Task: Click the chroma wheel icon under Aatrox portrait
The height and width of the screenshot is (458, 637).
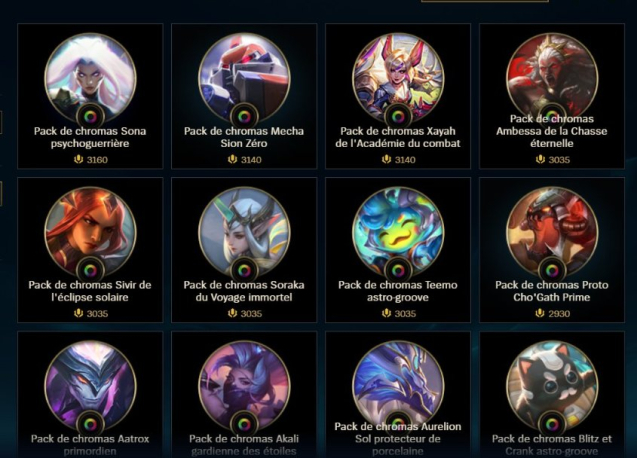Action: click(x=90, y=425)
